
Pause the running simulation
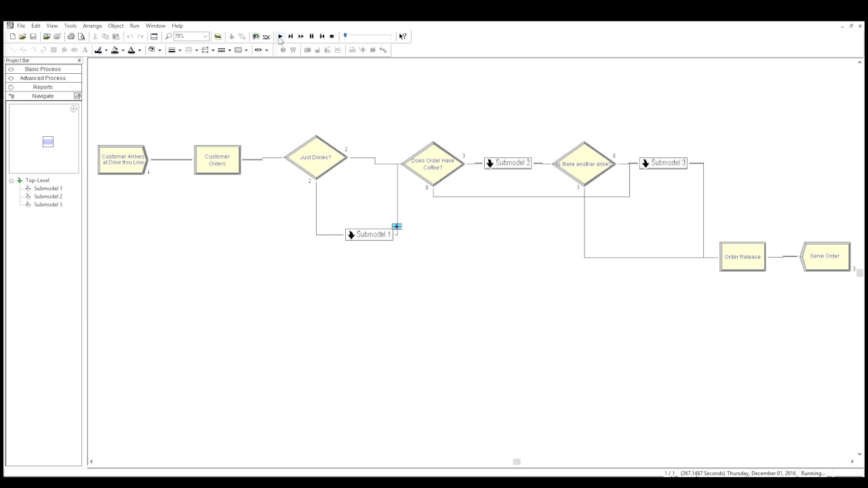tap(311, 37)
